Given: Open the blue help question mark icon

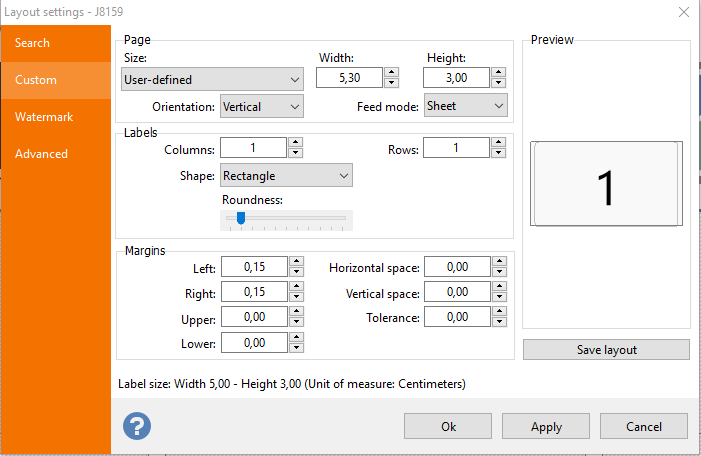Looking at the screenshot, I should click(137, 426).
